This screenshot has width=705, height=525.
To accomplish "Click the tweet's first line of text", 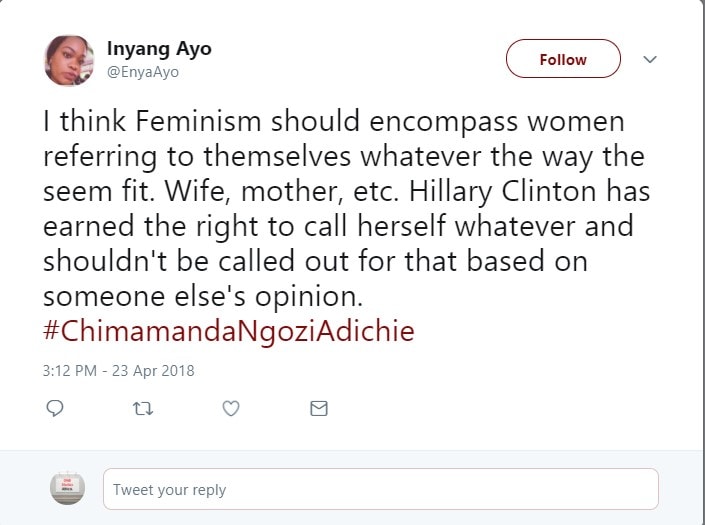I will click(x=334, y=121).
